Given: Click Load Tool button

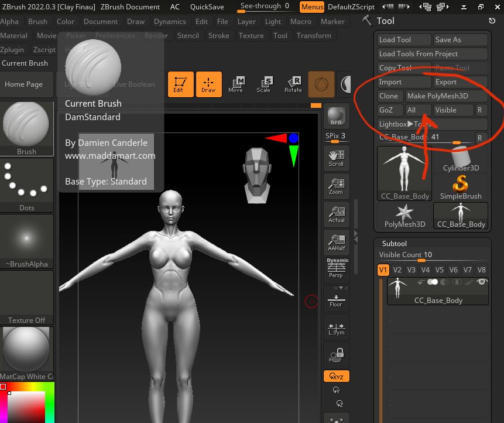Looking at the screenshot, I should click(x=404, y=40).
